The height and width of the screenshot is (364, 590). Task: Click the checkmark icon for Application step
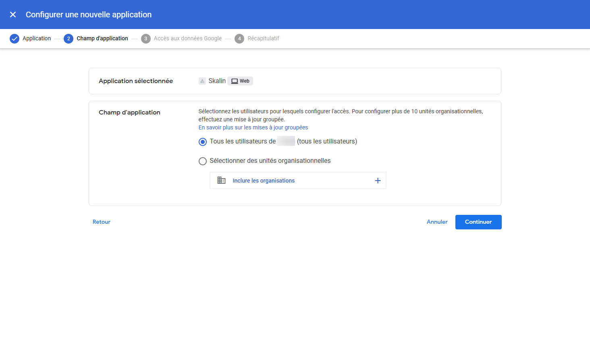pyautogui.click(x=15, y=39)
